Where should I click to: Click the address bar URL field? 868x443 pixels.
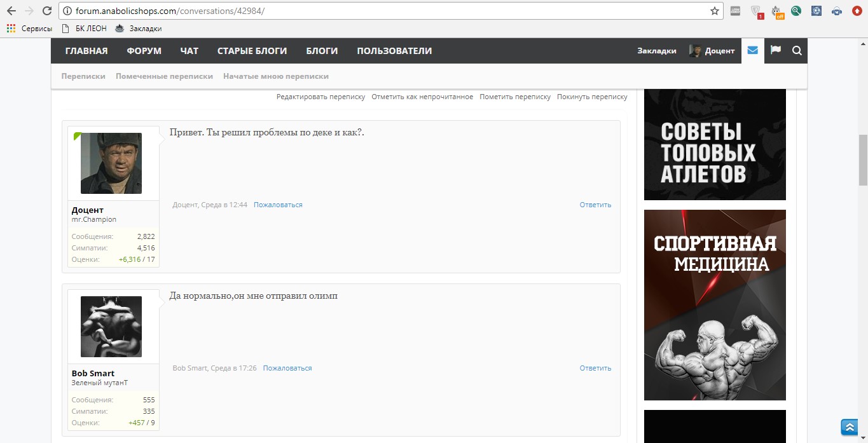click(x=382, y=11)
